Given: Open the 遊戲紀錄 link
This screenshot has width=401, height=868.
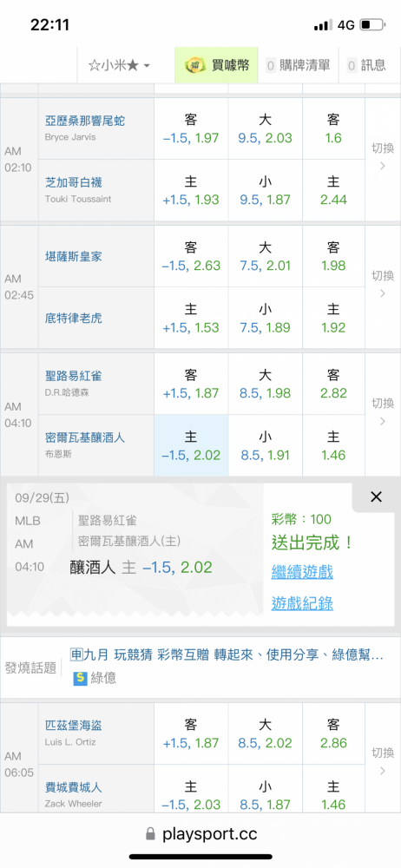Looking at the screenshot, I should click(x=302, y=603).
